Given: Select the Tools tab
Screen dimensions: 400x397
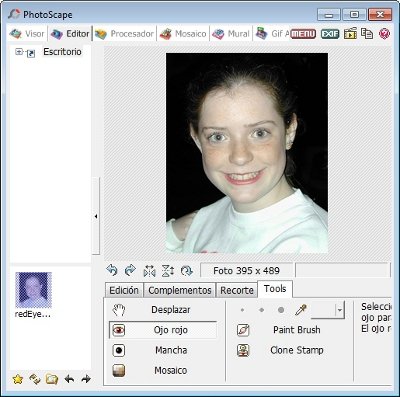Looking at the screenshot, I should tap(275, 289).
